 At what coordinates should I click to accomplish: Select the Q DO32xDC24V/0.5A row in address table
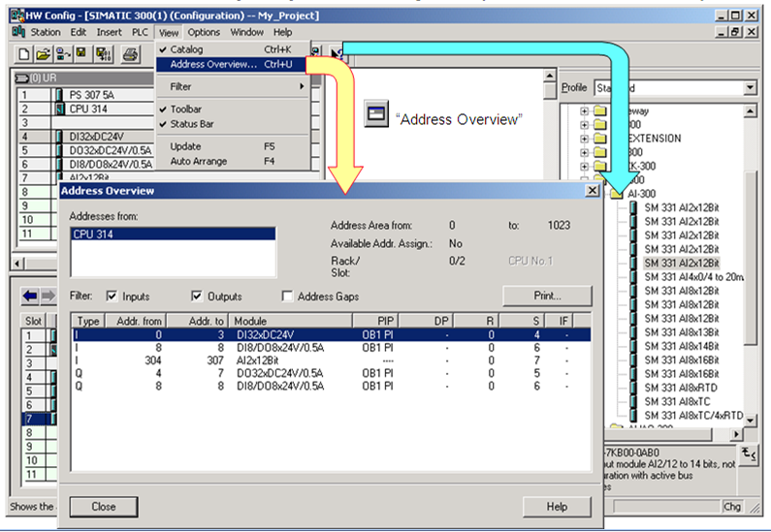[332, 373]
